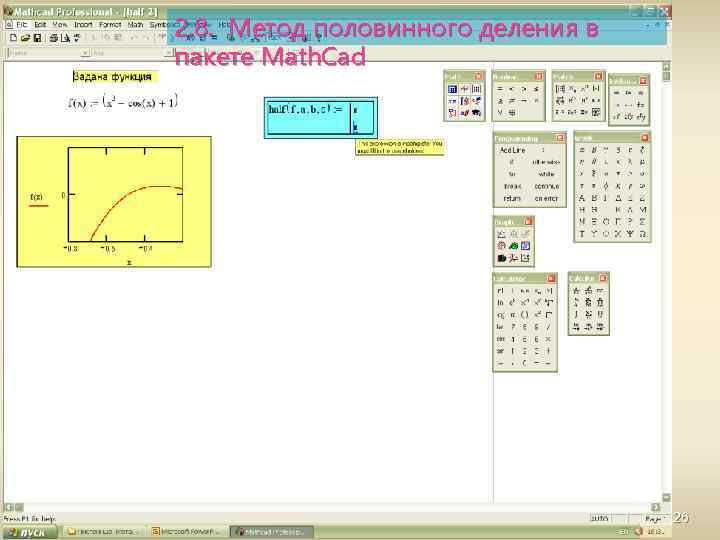Click the if operator in Programming palette
This screenshot has width=720, height=540.
point(512,162)
